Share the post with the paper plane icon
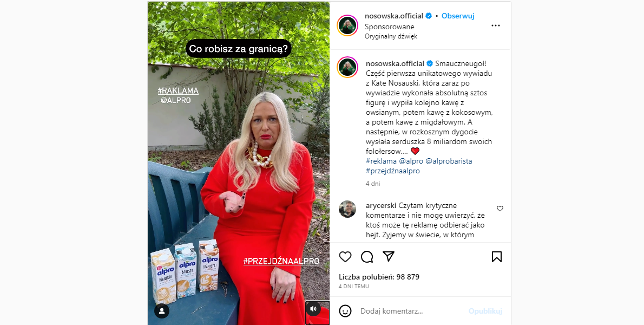The width and height of the screenshot is (644, 325). pos(389,257)
